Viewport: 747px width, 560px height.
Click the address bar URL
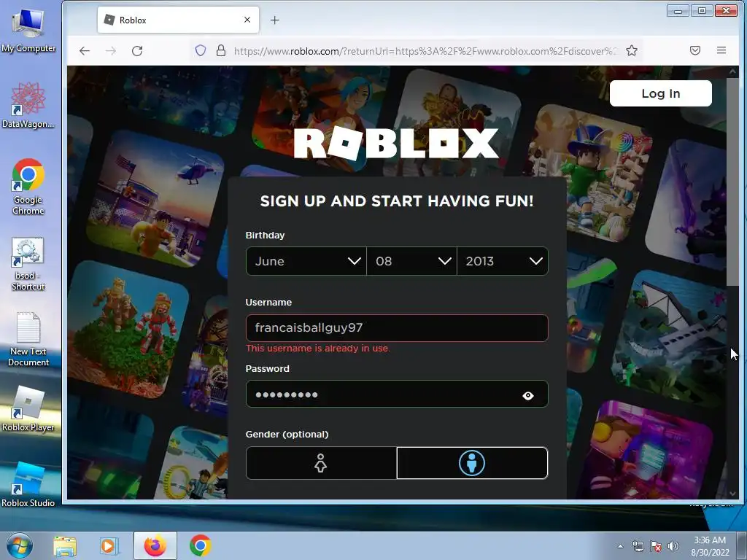pyautogui.click(x=425, y=51)
